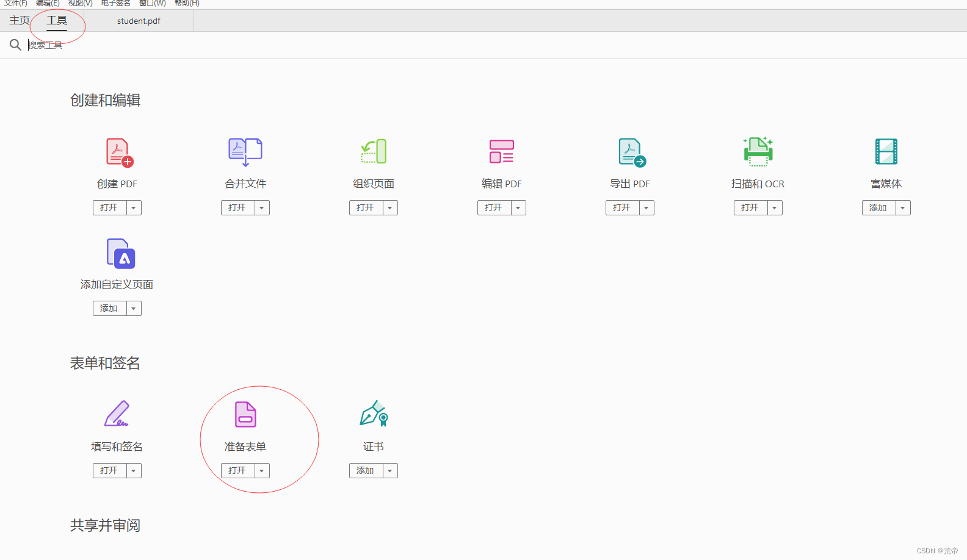Image resolution: width=967 pixels, height=560 pixels.
Task: Expand dropdown arrow for 填写和签名
Action: point(134,471)
